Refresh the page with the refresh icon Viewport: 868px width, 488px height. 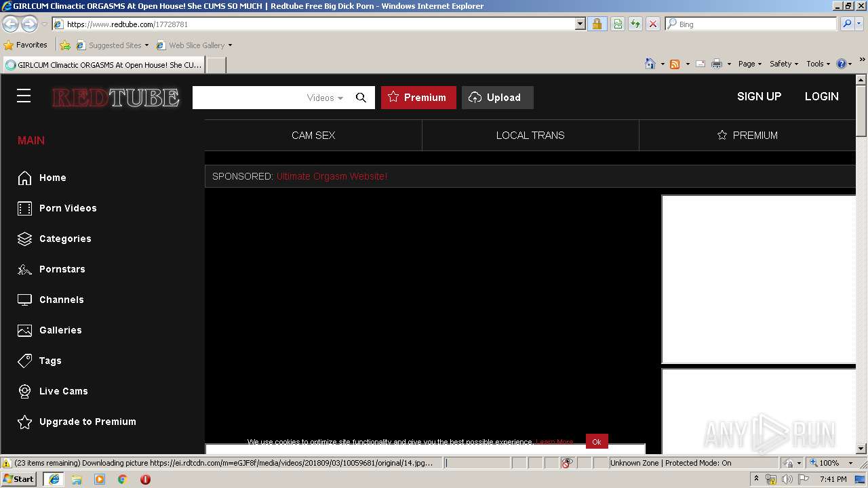click(x=635, y=24)
